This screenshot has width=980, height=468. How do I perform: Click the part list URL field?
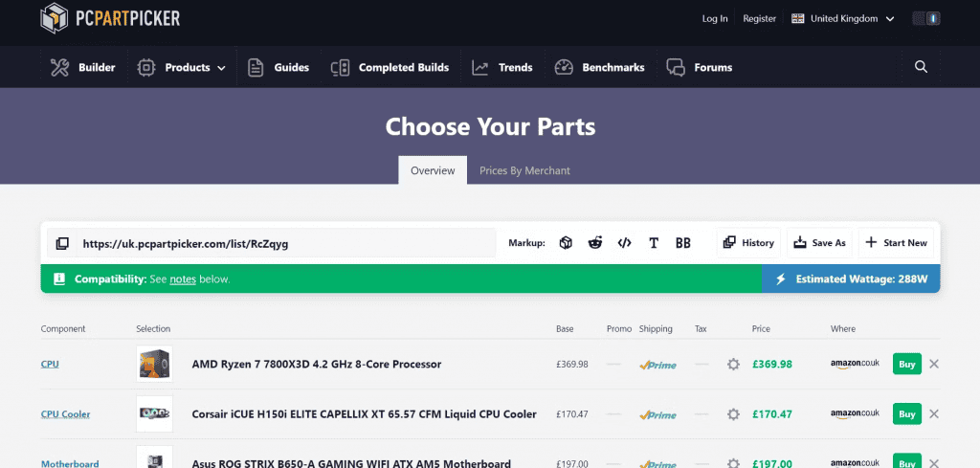(x=285, y=243)
